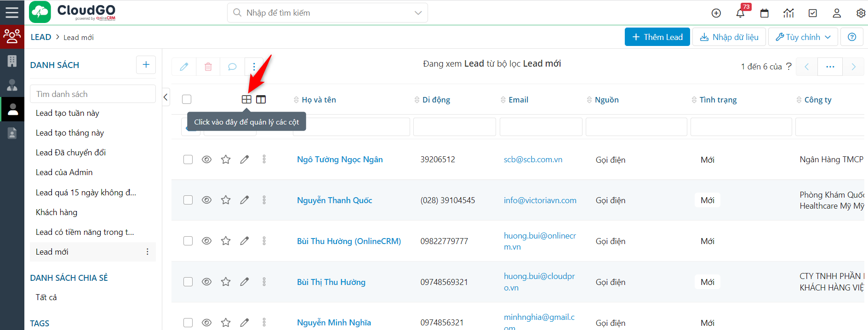Viewport: 868px width, 330px height.
Task: Click the Thêm Lead button
Action: pos(657,37)
